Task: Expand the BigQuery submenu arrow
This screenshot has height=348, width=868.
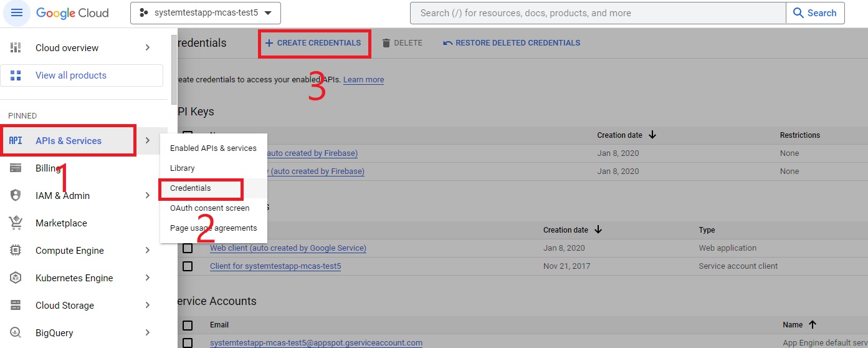Action: (147, 333)
